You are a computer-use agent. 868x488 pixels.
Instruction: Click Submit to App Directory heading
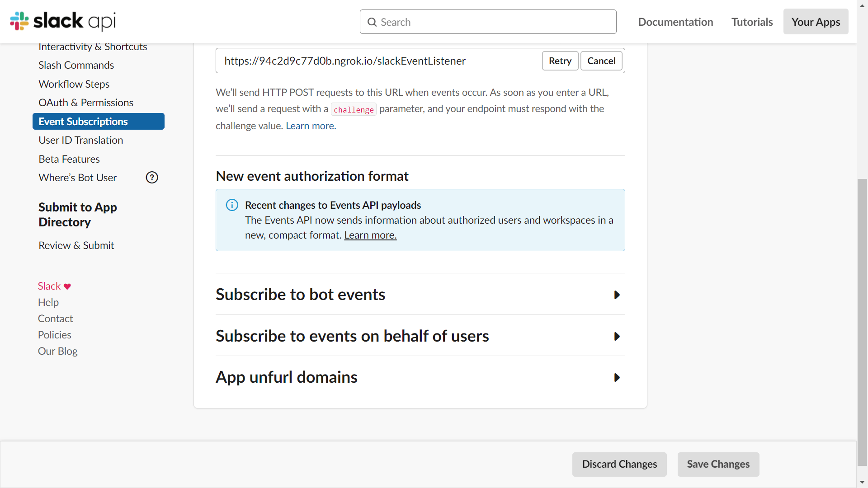(78, 215)
